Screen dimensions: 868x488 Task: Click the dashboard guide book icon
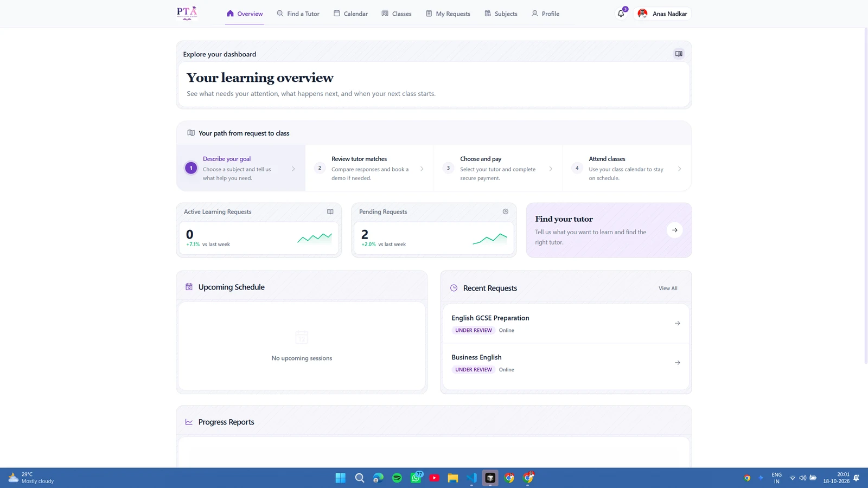coord(679,54)
